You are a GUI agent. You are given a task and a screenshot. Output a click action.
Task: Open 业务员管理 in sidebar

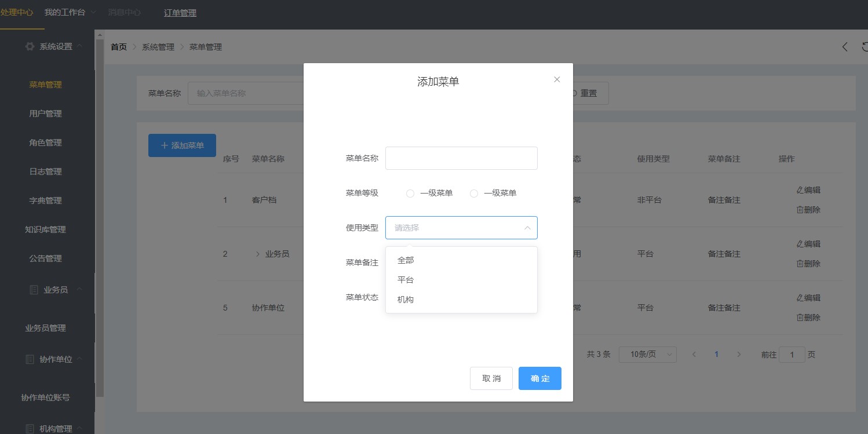pyautogui.click(x=46, y=328)
